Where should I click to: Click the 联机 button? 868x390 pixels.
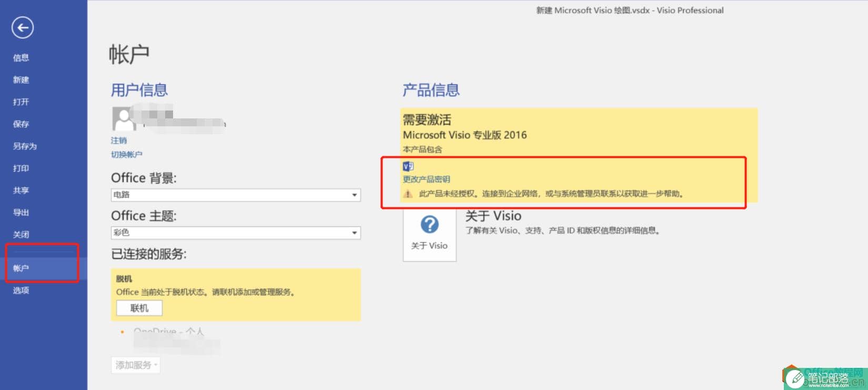point(139,308)
